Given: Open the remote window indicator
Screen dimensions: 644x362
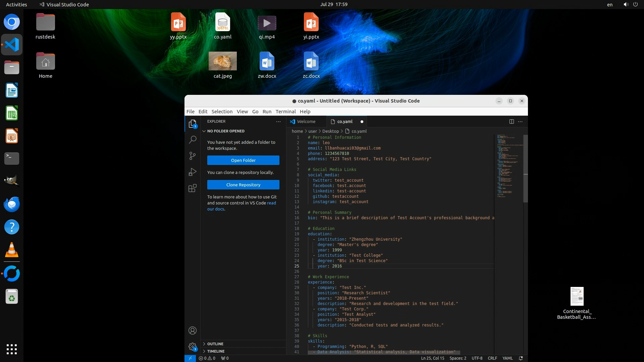Looking at the screenshot, I should tap(190, 358).
